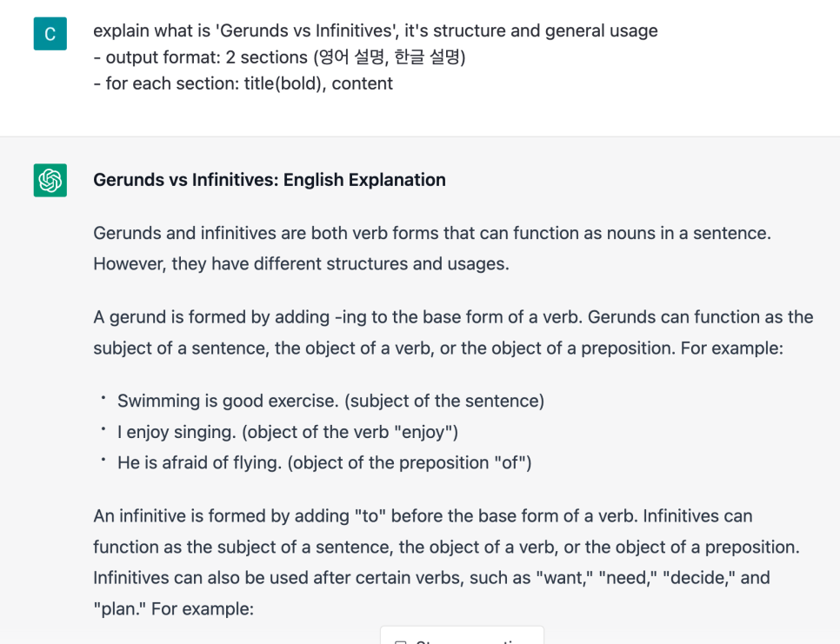Viewport: 840px width, 644px height.
Task: Click the 'He is afraid of flying' bullet
Action: (x=324, y=462)
